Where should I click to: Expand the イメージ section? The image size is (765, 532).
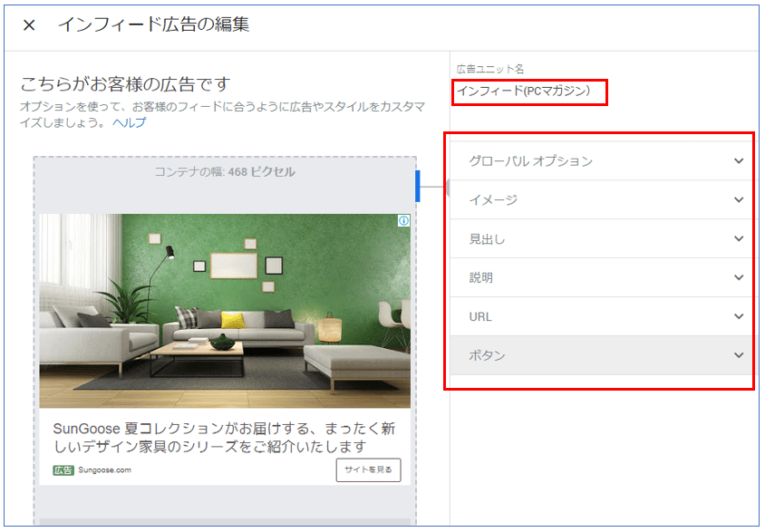(x=601, y=200)
